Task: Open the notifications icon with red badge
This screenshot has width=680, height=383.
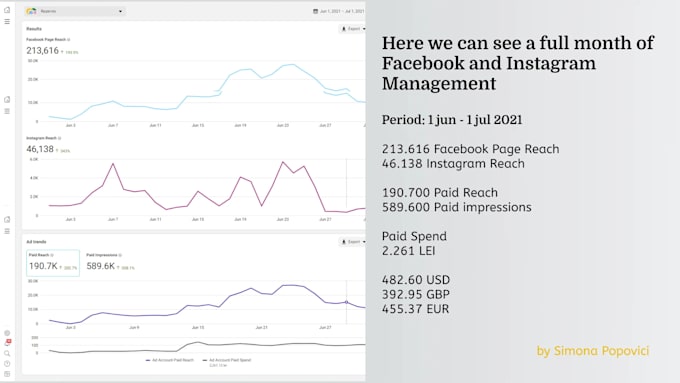Action: click(7, 343)
